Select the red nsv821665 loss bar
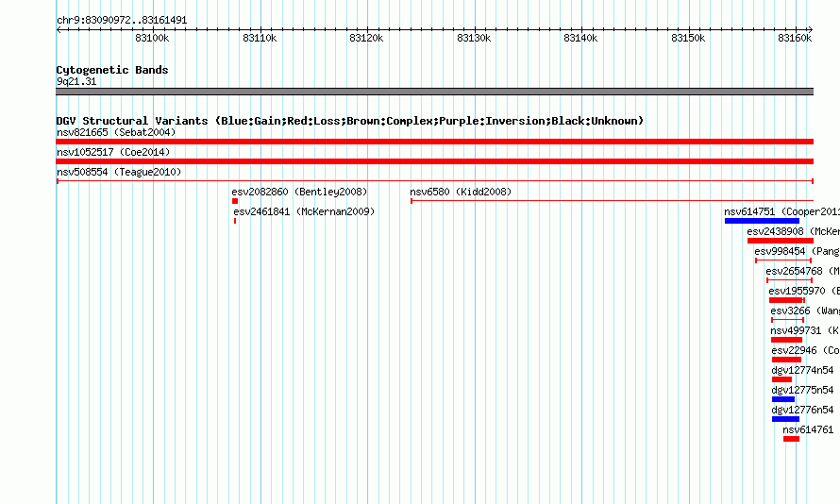Screen dimensions: 840x504 tap(434, 142)
